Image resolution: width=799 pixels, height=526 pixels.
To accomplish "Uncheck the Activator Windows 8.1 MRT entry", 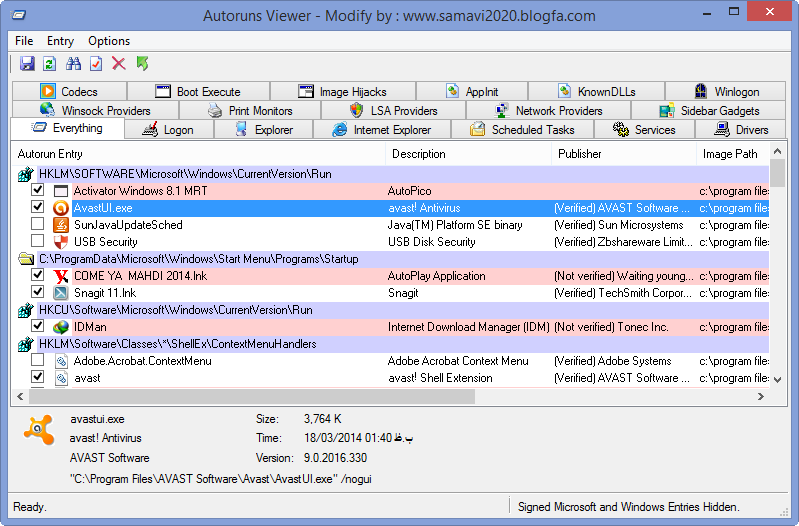I will tap(38, 190).
